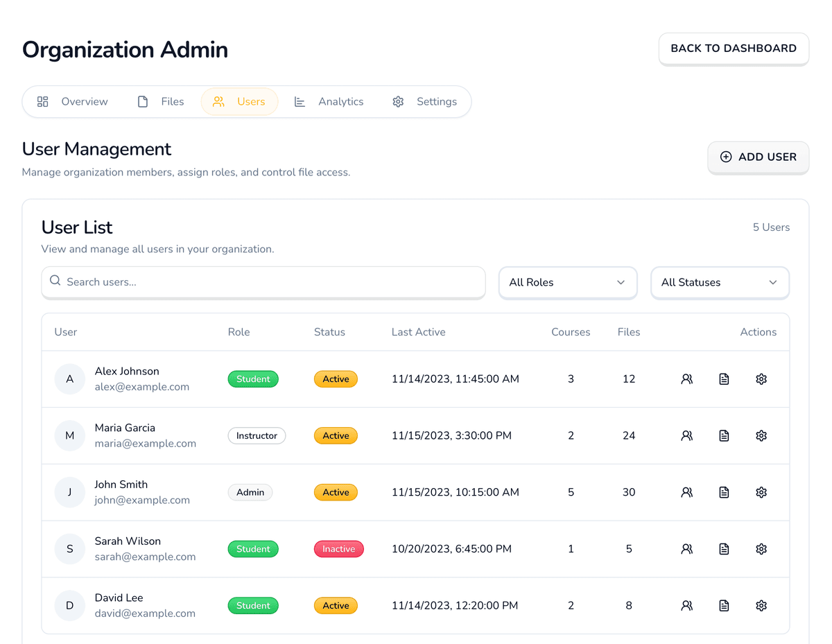Open the All Roles dropdown
The image size is (832, 644).
tap(567, 282)
